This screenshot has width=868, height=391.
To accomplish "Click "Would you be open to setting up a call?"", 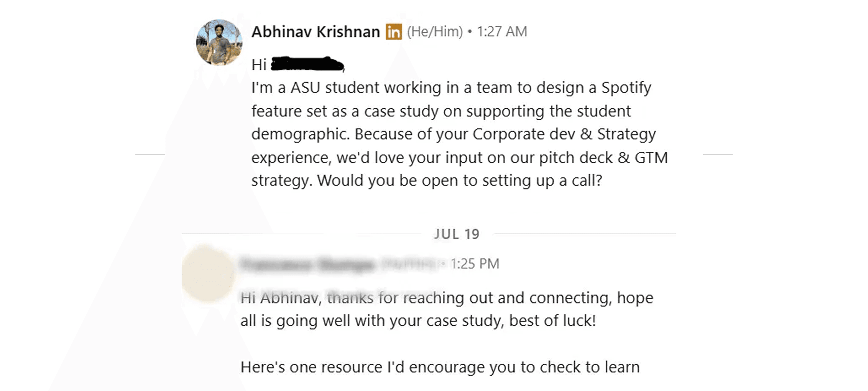I will 460,181.
